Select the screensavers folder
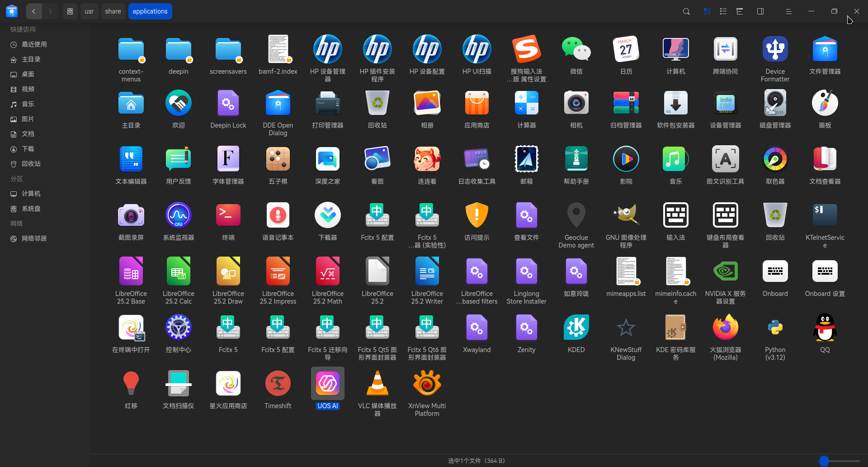 coord(228,49)
